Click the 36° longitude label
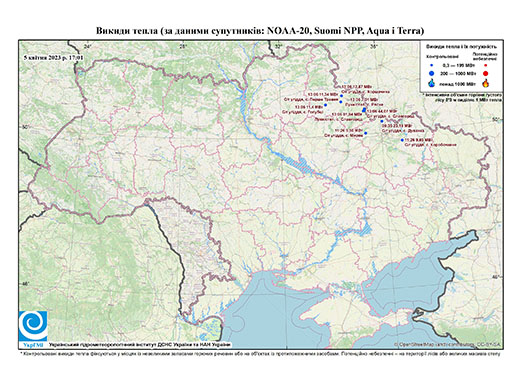This screenshot has height=368, width=520. 374,46
